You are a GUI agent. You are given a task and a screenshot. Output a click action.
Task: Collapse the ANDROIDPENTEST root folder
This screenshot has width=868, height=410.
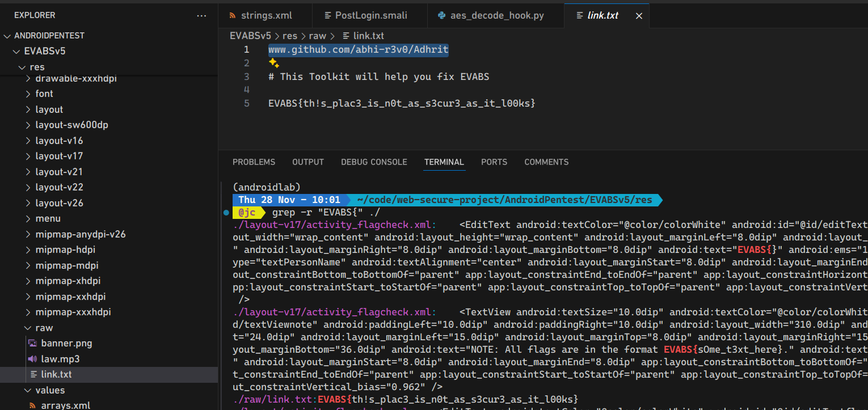point(7,36)
